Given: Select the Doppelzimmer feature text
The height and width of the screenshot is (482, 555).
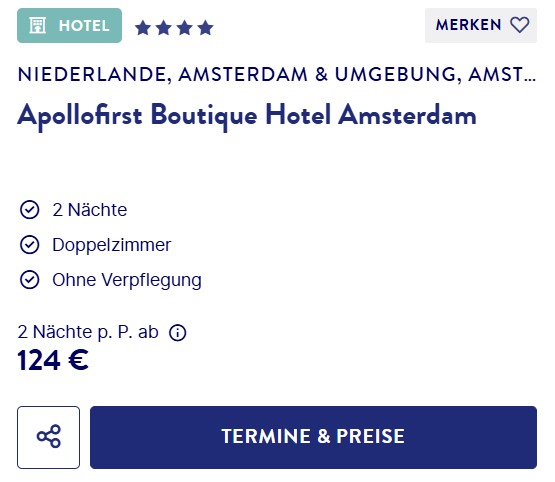Looking at the screenshot, I should pyautogui.click(x=111, y=245).
